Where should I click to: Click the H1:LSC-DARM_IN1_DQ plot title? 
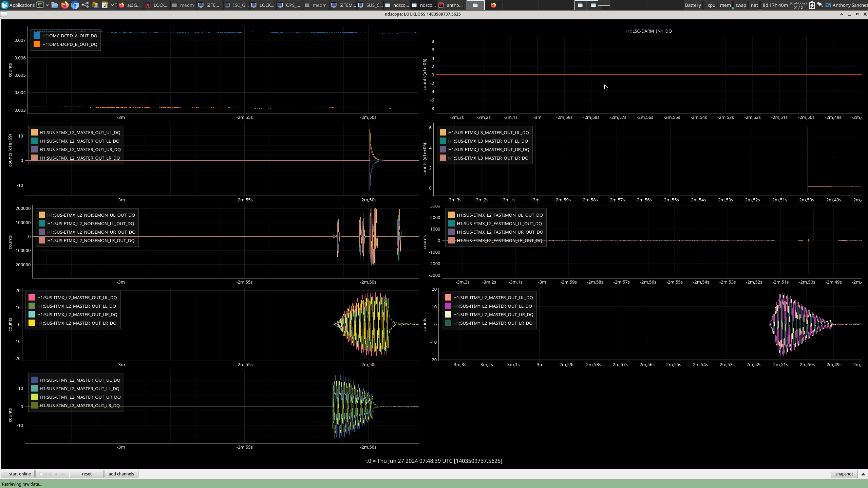[x=648, y=31]
